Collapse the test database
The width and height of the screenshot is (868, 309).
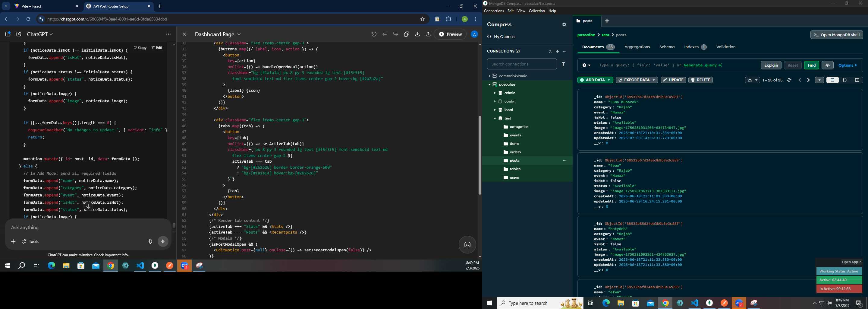[x=495, y=118]
